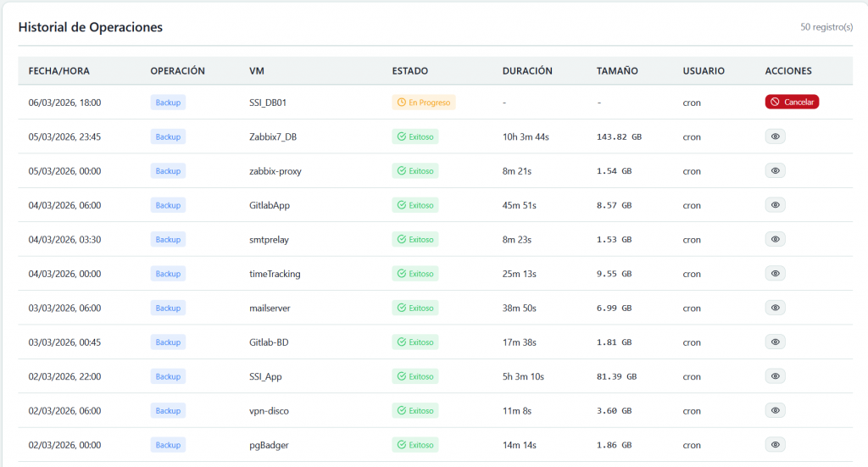Viewport: 868px width, 467px height.
Task: View mailserver backup details via eye icon
Action: 775,308
